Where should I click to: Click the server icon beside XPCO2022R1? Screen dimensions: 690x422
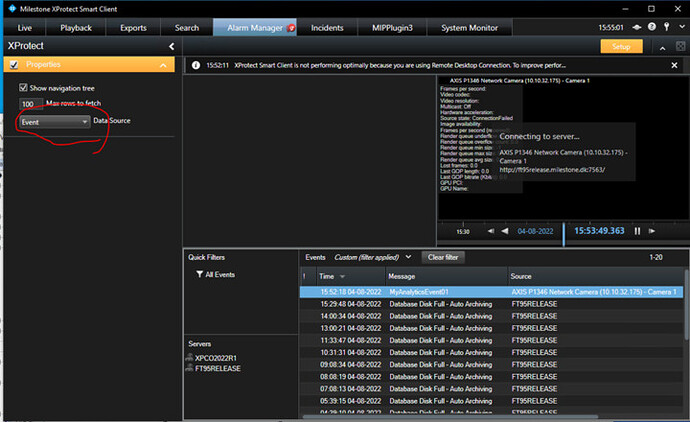click(190, 357)
